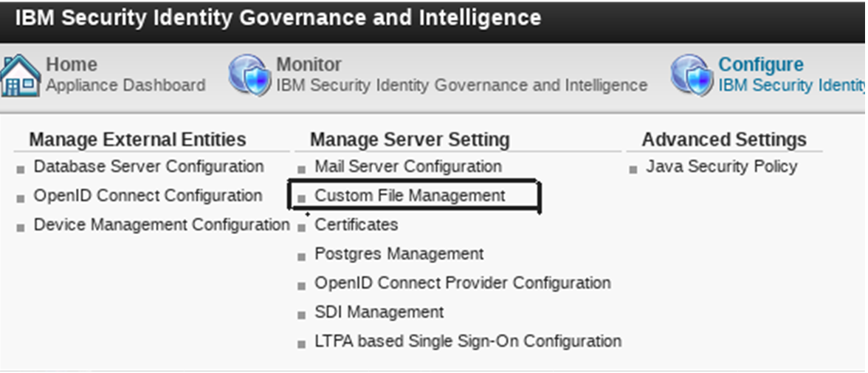Open Java Security Policy
This screenshot has height=373, width=868.
[x=721, y=166]
